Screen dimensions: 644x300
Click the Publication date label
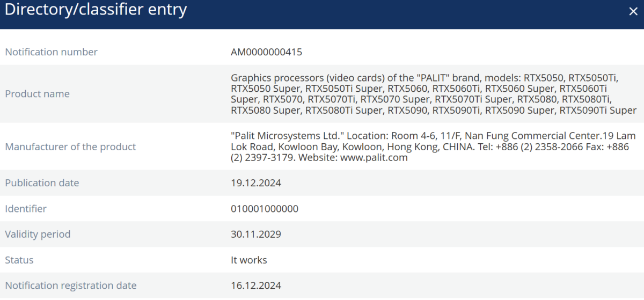[x=42, y=183]
